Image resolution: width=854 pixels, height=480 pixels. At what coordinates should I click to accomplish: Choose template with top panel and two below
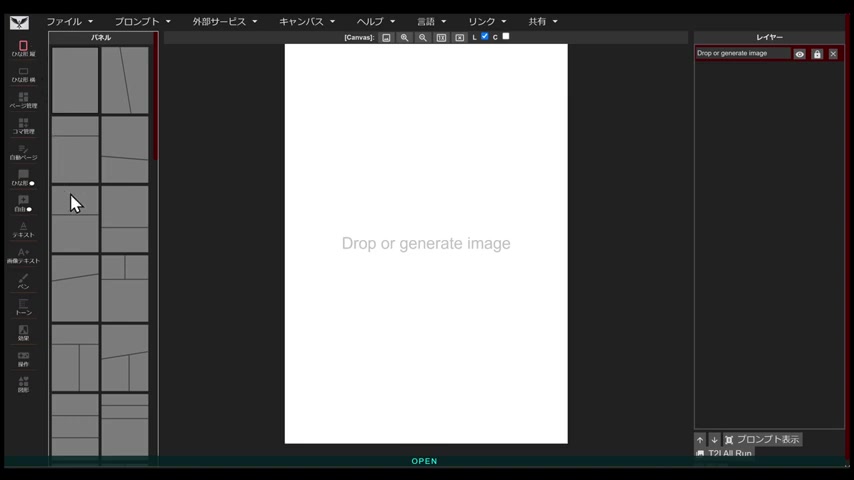(75, 358)
